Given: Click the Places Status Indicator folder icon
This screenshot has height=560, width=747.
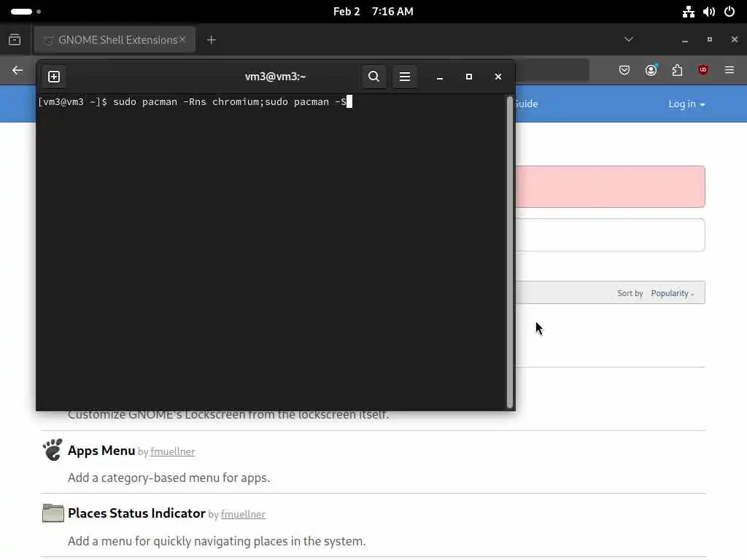Looking at the screenshot, I should (53, 513).
